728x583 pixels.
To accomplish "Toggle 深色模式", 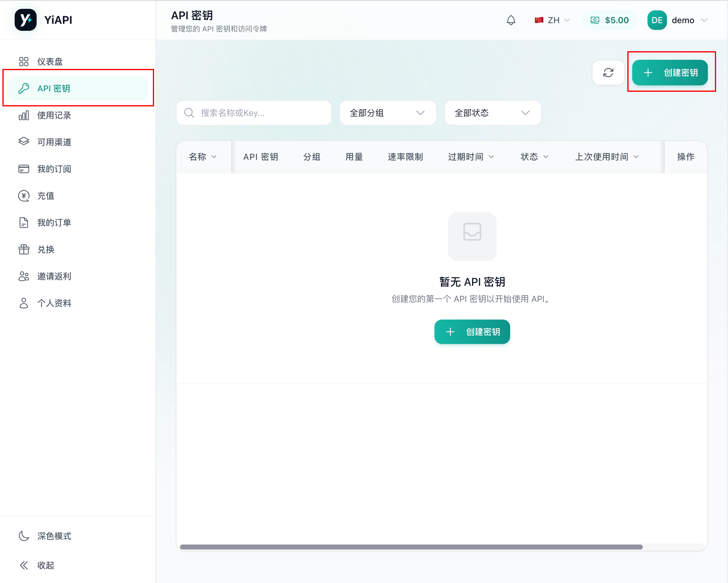I will coord(78,536).
